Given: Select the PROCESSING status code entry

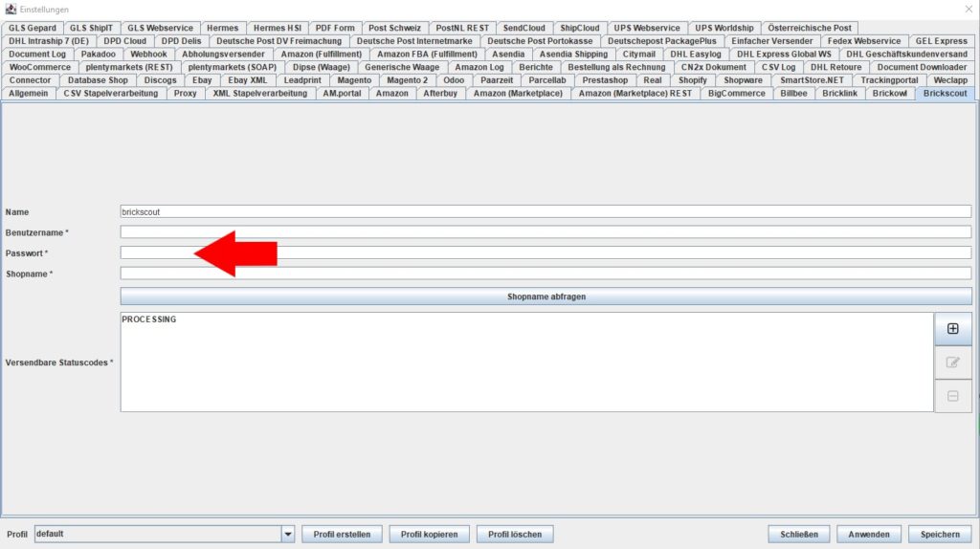Looking at the screenshot, I should point(148,319).
